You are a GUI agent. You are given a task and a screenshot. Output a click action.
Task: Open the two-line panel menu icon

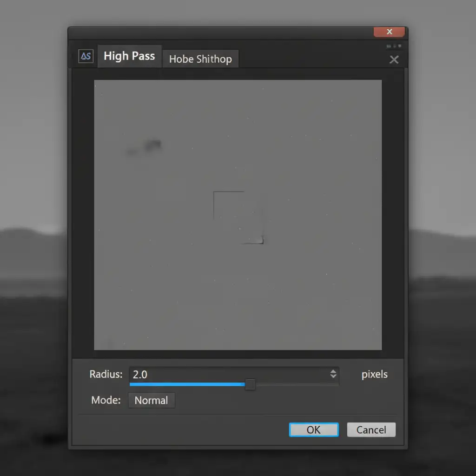[x=389, y=46]
